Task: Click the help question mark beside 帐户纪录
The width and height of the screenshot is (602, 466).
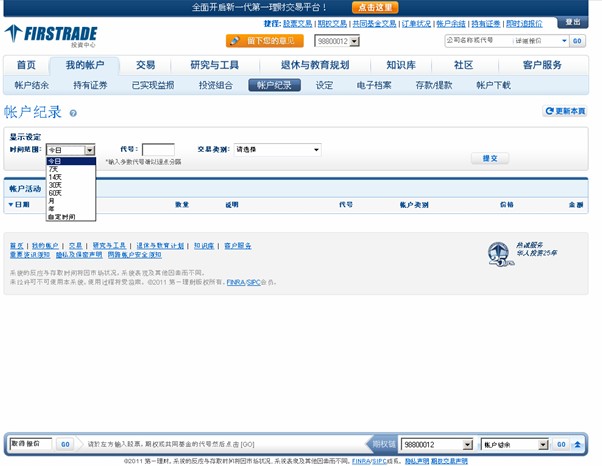Action: 73,114
